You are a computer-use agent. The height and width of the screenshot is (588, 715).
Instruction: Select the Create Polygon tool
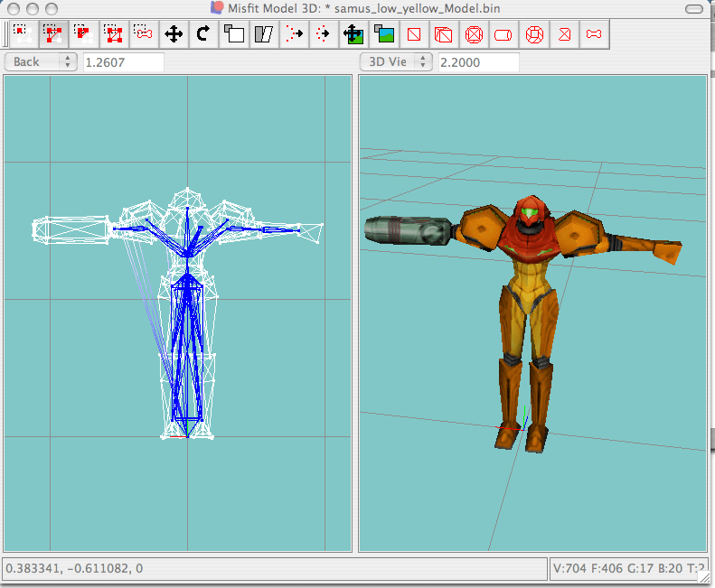point(565,33)
